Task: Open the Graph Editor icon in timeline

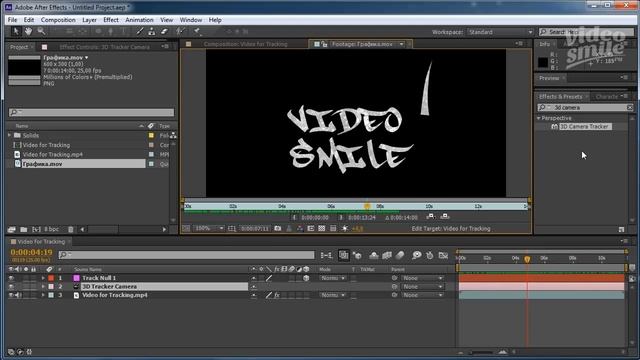Action: click(443, 256)
